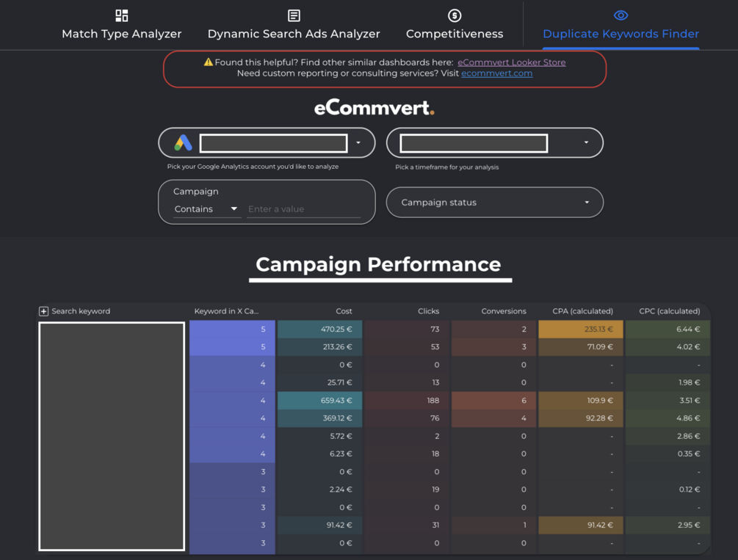Click the 6.23 € cost cell

(320, 454)
